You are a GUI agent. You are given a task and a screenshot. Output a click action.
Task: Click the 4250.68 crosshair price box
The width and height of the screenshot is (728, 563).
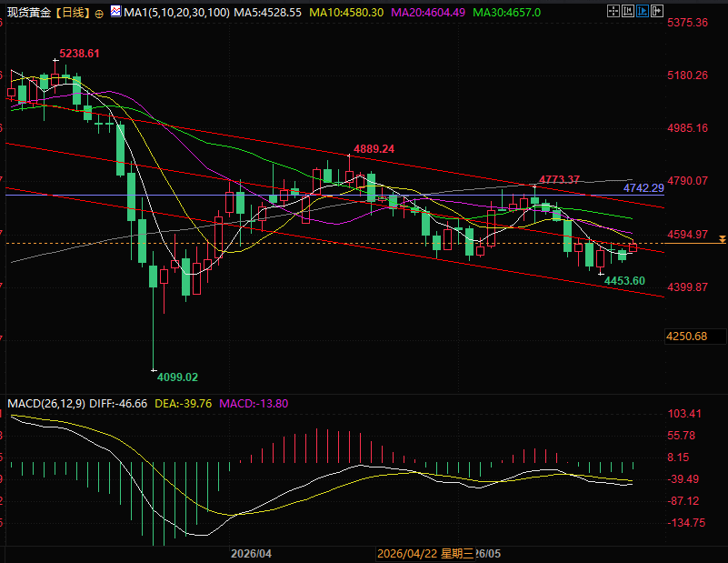695,337
